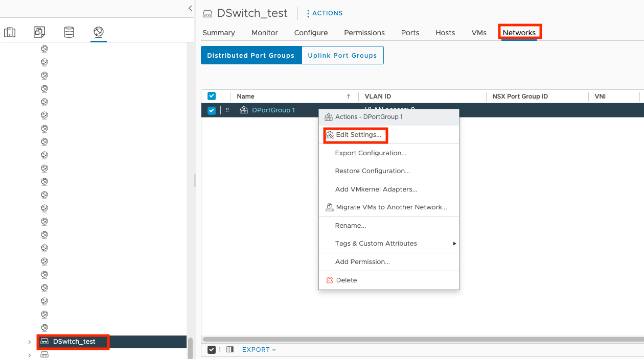This screenshot has height=359, width=644.
Task: Click the switch icon next to DSwitch_test title
Action: [208, 13]
